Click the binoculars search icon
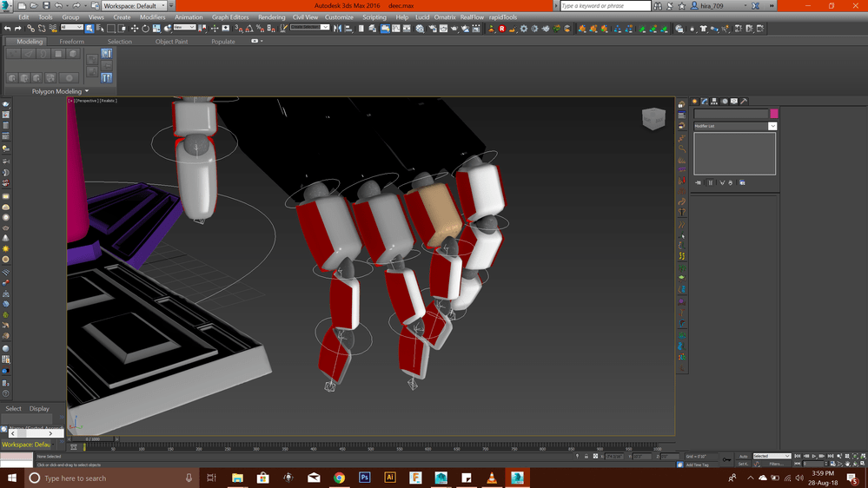 pyautogui.click(x=657, y=5)
